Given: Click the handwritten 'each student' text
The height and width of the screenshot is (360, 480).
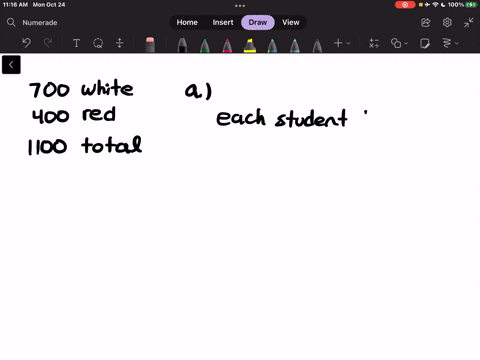Looking at the screenshot, I should click(282, 118).
